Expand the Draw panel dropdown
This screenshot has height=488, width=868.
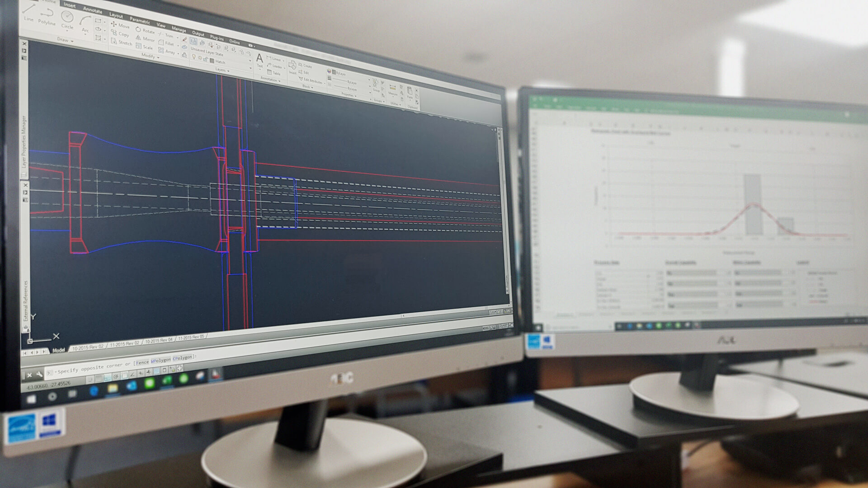point(65,40)
